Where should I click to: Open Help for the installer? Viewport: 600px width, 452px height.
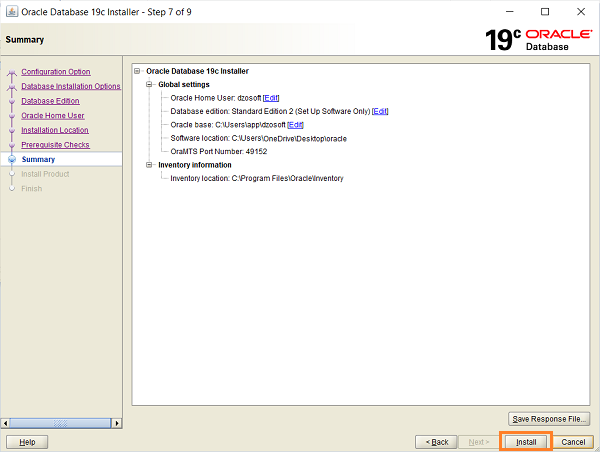[x=27, y=442]
